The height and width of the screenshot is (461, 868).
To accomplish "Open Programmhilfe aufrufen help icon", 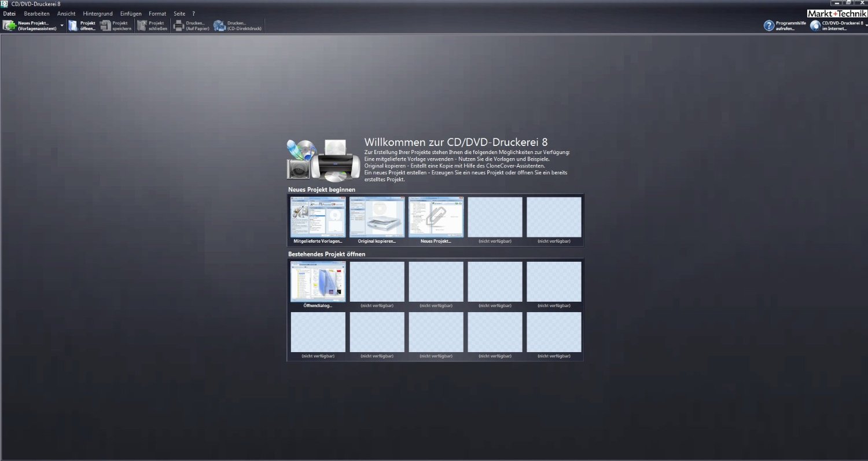I will click(x=769, y=25).
